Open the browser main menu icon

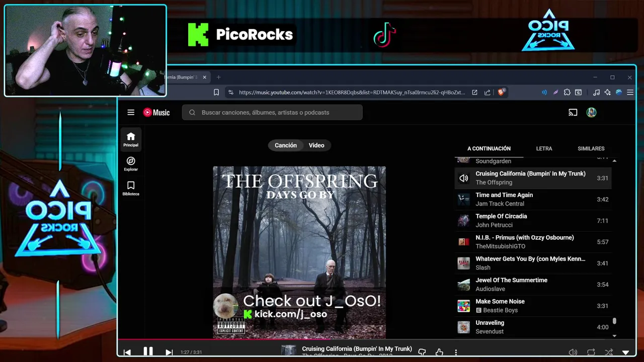[x=630, y=93]
